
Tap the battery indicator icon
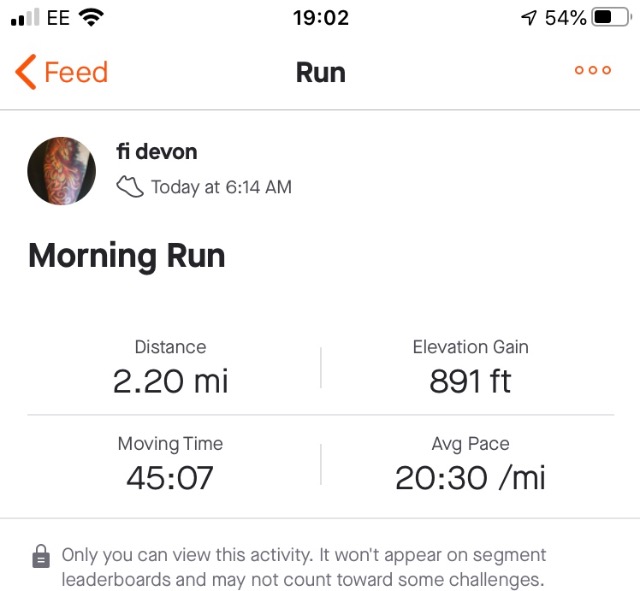tap(610, 17)
